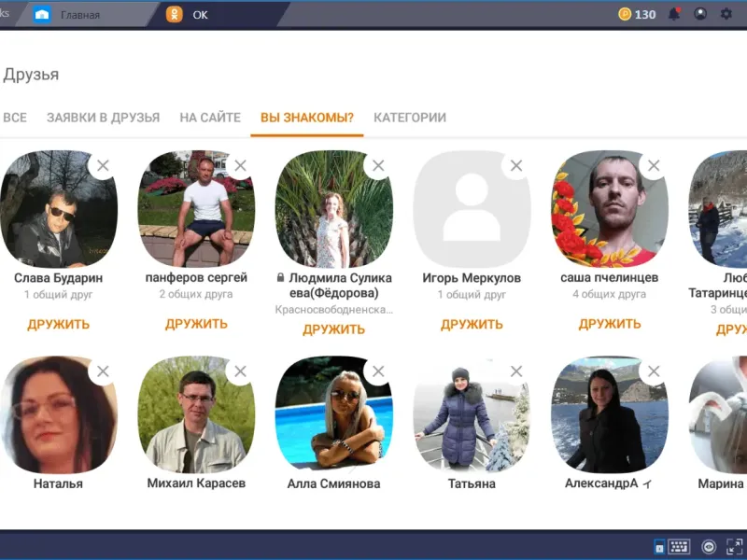Click ДРУЖИТЬ under Людмила Сулика ева(Фёдорова)

click(334, 329)
